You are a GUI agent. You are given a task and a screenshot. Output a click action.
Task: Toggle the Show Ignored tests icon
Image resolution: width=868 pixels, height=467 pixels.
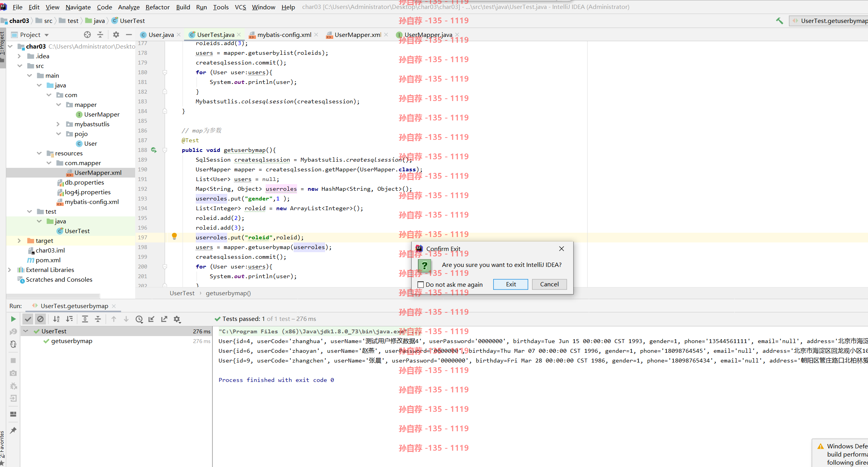click(x=40, y=319)
